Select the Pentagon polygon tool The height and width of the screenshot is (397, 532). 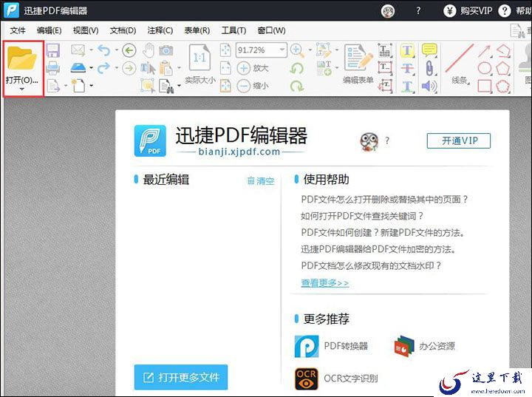pyautogui.click(x=503, y=68)
